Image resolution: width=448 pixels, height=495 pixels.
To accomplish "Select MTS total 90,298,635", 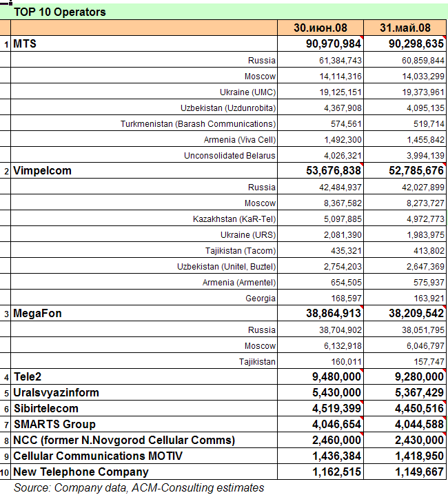I will pos(405,43).
